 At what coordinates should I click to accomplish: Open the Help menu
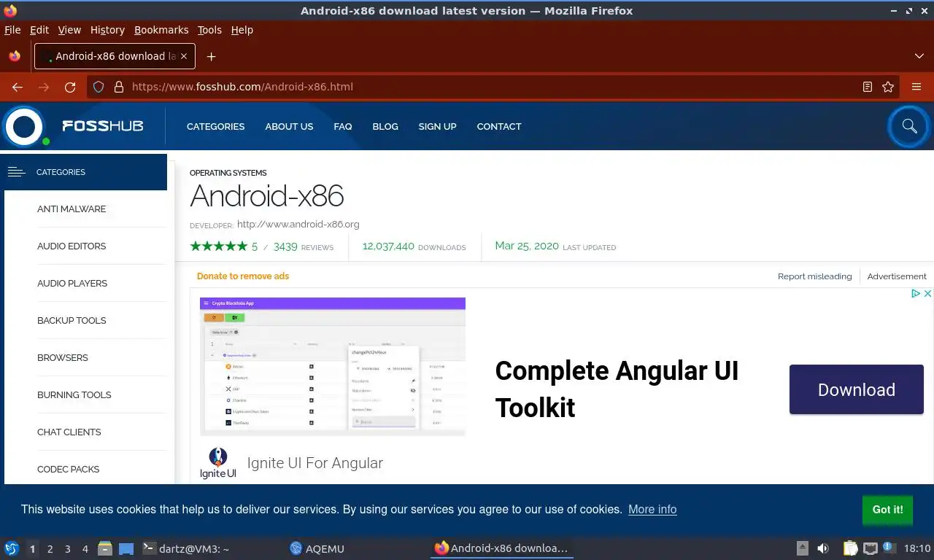pyautogui.click(x=242, y=30)
